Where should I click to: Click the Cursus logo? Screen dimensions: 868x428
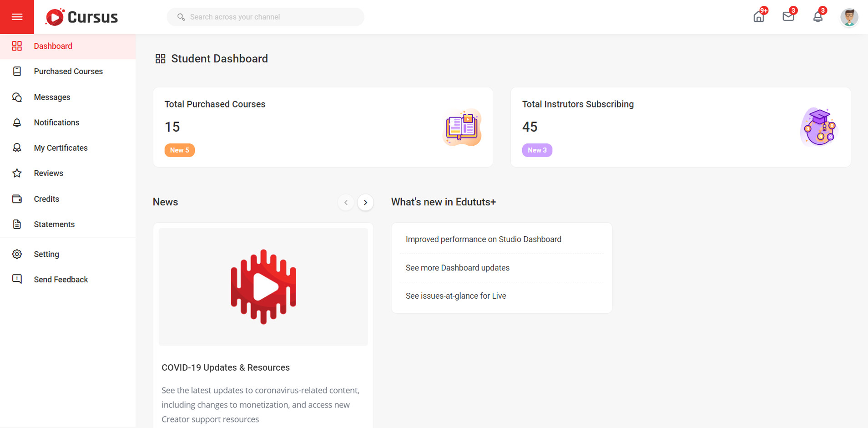(x=82, y=17)
